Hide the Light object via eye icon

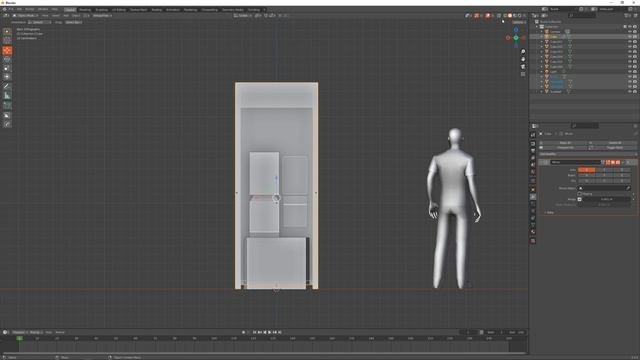(630, 71)
